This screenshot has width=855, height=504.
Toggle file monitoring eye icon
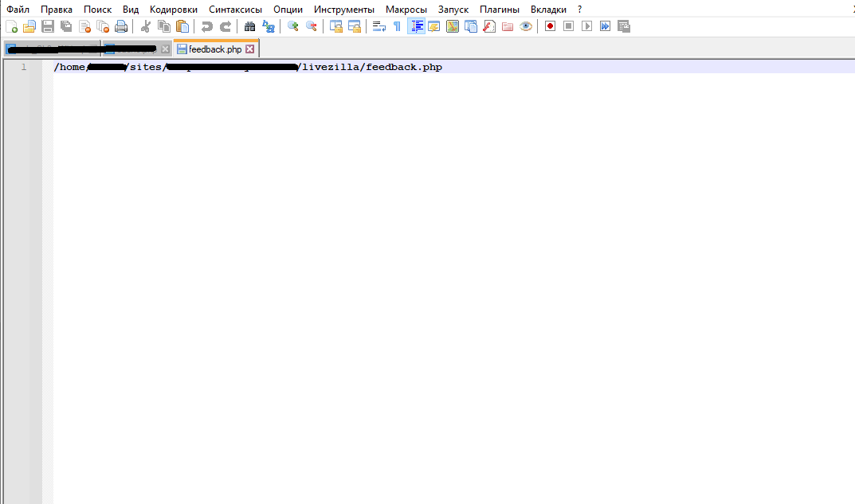[x=526, y=26]
